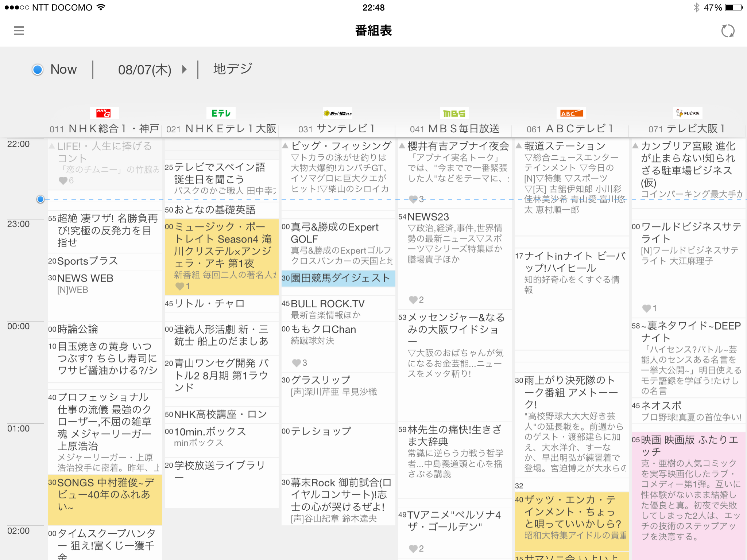Tap the heart on 櫻井有吉アブナイ夜会

coord(413,199)
